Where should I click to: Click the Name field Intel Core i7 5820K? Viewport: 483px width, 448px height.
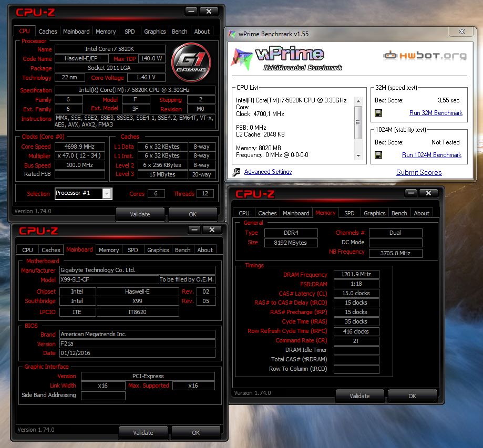click(110, 49)
